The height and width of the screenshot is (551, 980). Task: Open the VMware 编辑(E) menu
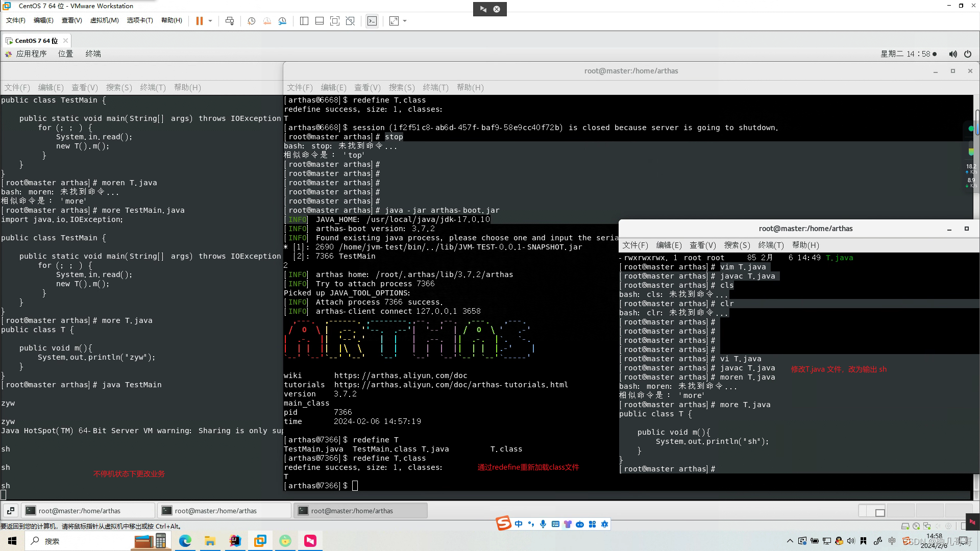[43, 20]
